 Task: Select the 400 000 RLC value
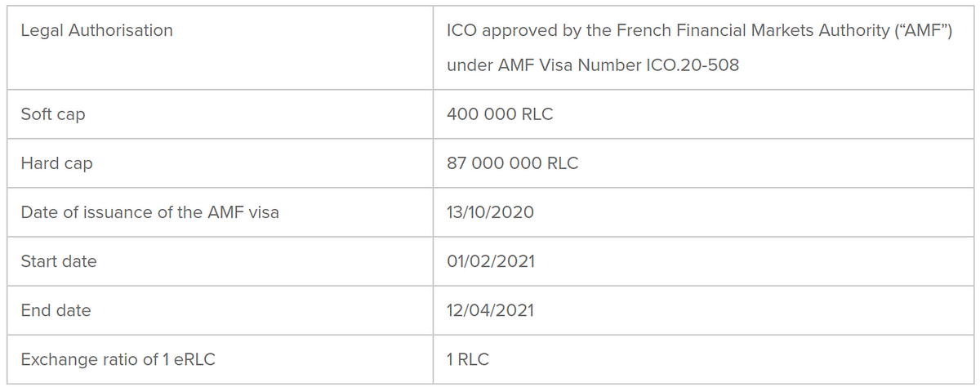tap(500, 114)
